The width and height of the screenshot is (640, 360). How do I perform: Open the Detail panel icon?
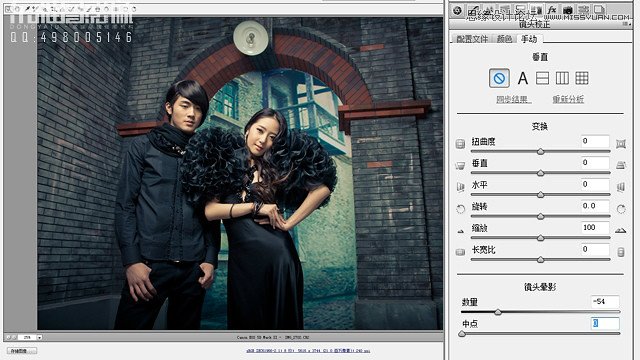[x=489, y=10]
